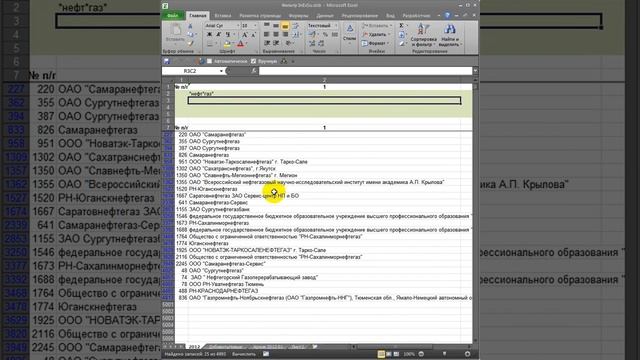The height and width of the screenshot is (360, 640).
Task: Switch to Normal view in status bar
Action: 381,354
